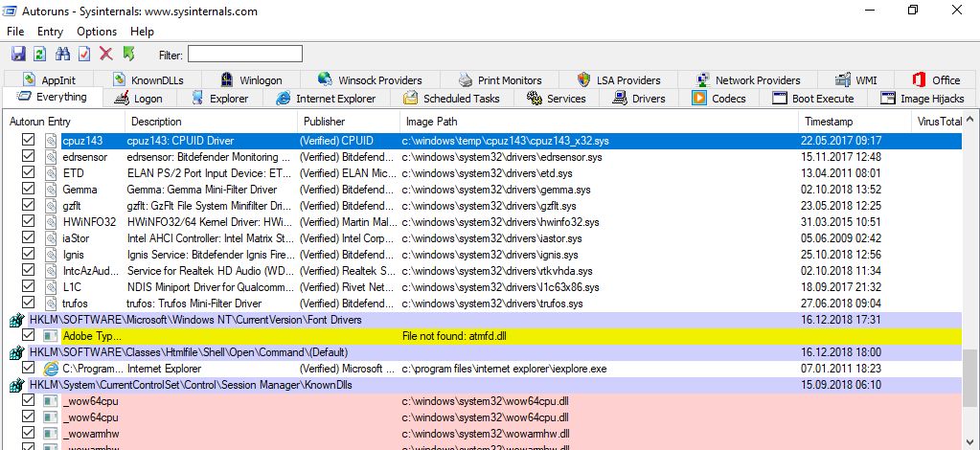Open the File menu
980x450 pixels.
(x=15, y=32)
